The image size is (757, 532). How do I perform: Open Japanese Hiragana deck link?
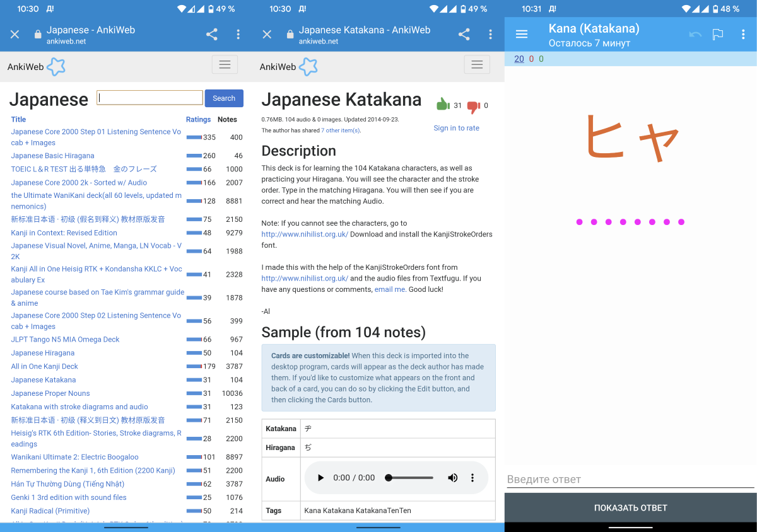pos(43,353)
